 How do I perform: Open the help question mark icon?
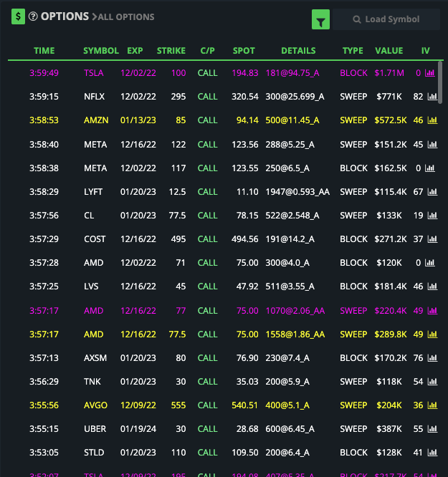(x=33, y=16)
